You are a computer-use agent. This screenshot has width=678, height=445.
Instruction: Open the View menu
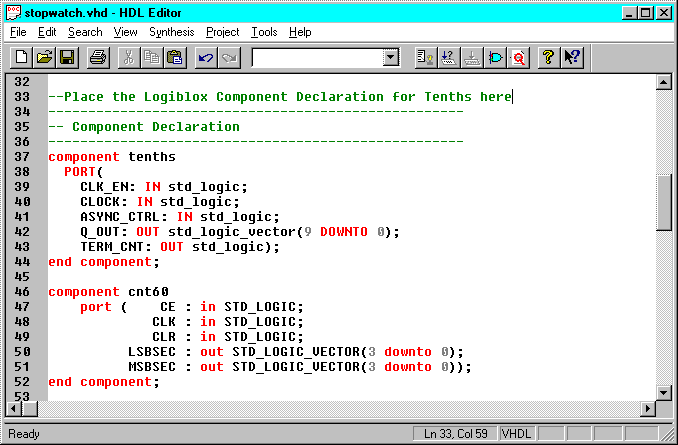point(125,32)
